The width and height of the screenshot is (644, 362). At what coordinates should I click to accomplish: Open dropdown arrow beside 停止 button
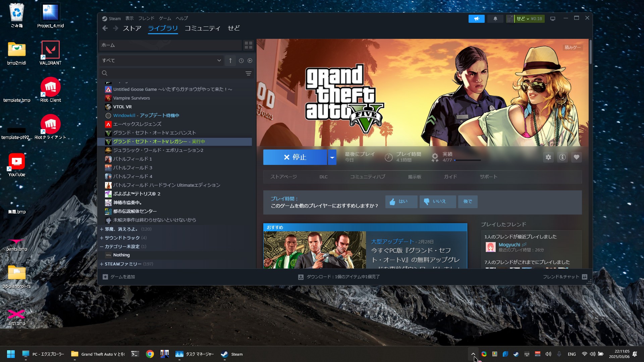click(332, 157)
